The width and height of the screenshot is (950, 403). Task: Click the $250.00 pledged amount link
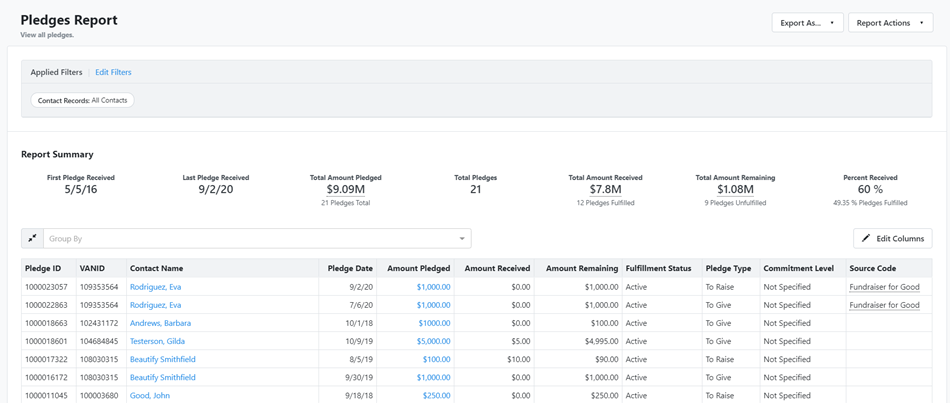coord(436,395)
